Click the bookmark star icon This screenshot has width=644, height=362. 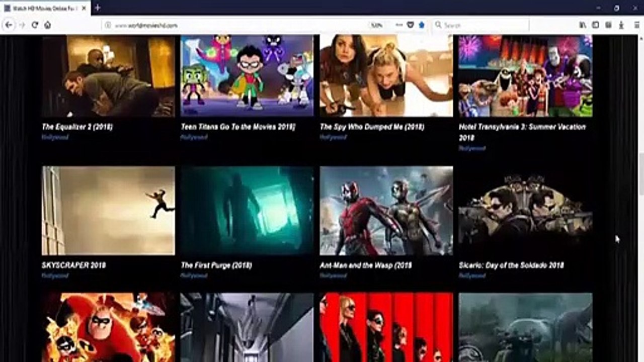(x=422, y=25)
